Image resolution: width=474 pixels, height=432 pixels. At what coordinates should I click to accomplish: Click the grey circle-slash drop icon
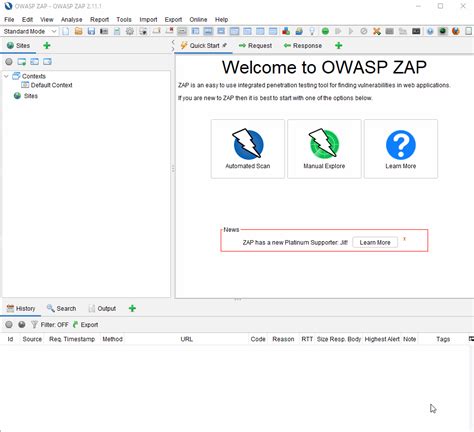pos(364,31)
